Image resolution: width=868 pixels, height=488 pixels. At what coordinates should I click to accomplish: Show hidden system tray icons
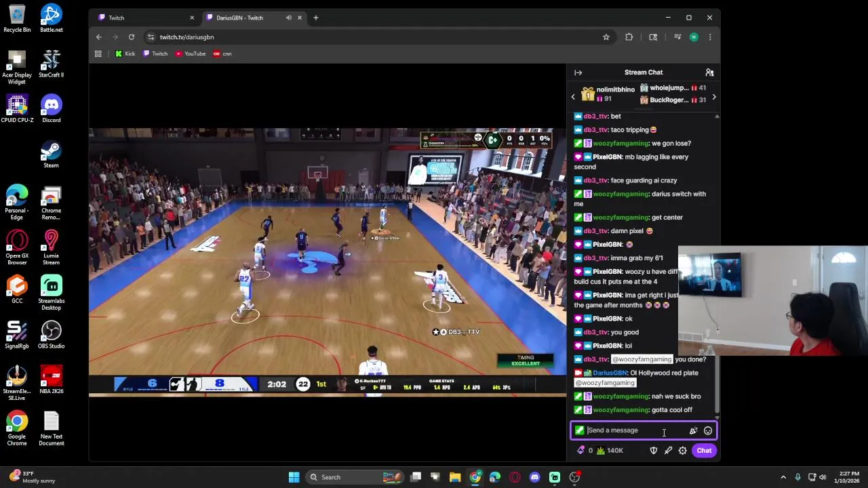[783, 477]
